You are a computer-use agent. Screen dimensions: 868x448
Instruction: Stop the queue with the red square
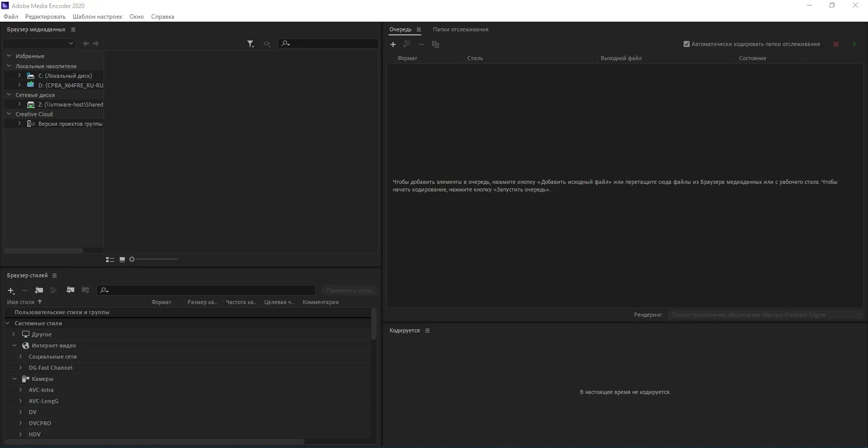(836, 44)
